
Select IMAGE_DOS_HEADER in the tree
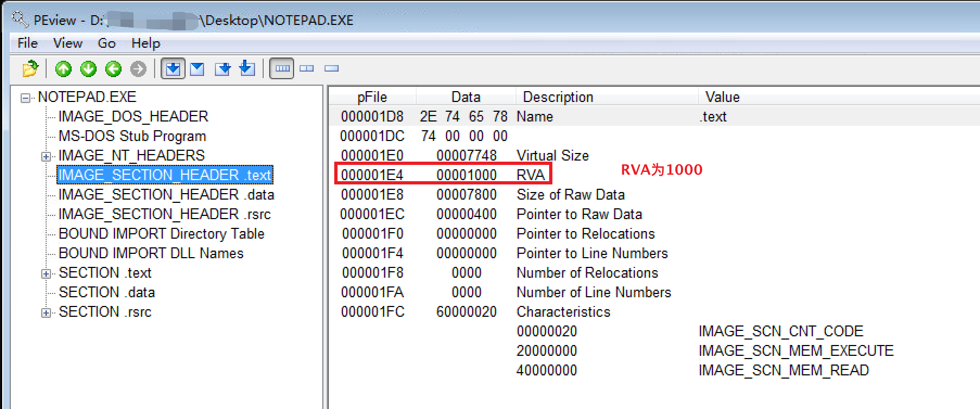tap(133, 117)
